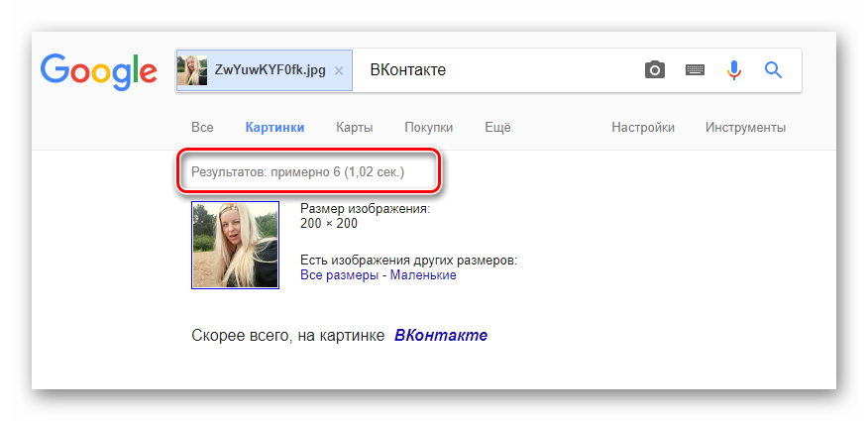Image resolution: width=868 pixels, height=421 pixels.
Task: Click the Размер изображения label
Action: point(365,209)
